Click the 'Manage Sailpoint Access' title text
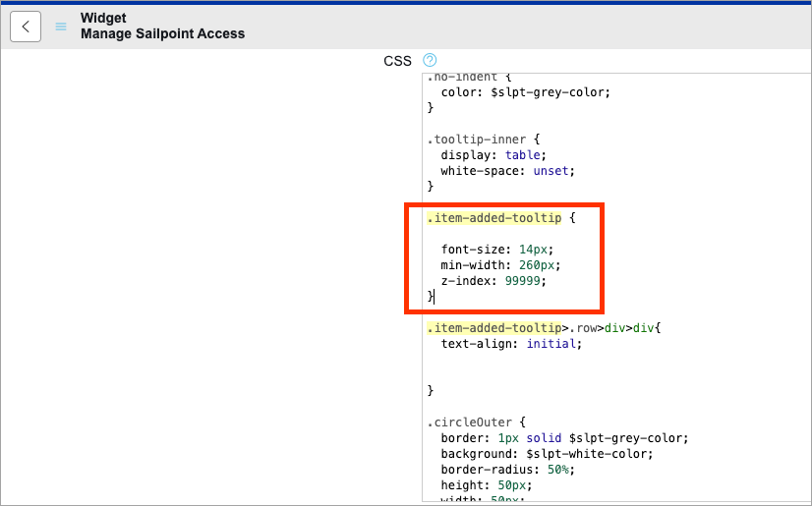The image size is (812, 506). (162, 34)
